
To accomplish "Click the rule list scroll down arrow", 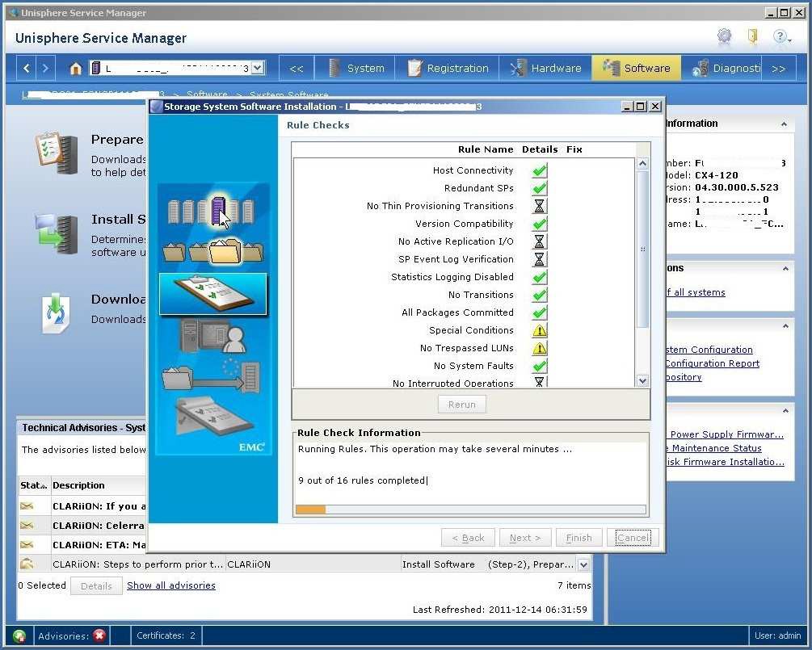I will pyautogui.click(x=642, y=381).
